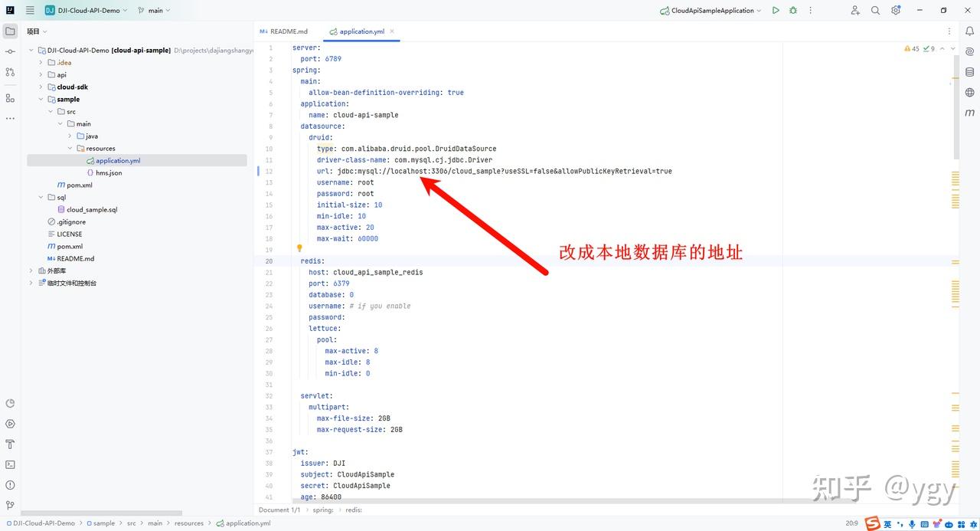The image size is (980, 531).
Task: Open the Commit tool window
Action: (10, 51)
